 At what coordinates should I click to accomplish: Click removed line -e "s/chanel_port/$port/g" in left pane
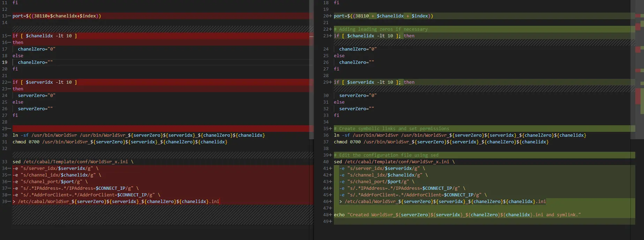pos(50,181)
